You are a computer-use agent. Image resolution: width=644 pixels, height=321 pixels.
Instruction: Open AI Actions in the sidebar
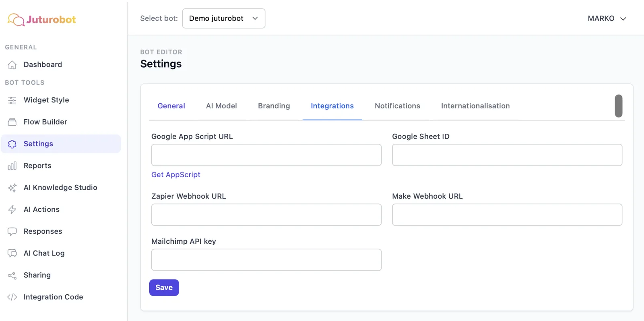click(61, 209)
